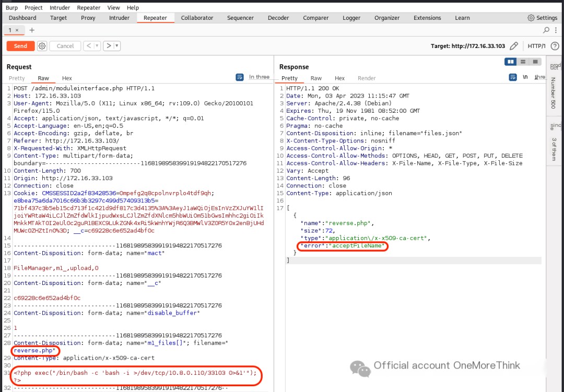This screenshot has width=564, height=392.
Task: Select Render view in Response panel
Action: click(367, 78)
